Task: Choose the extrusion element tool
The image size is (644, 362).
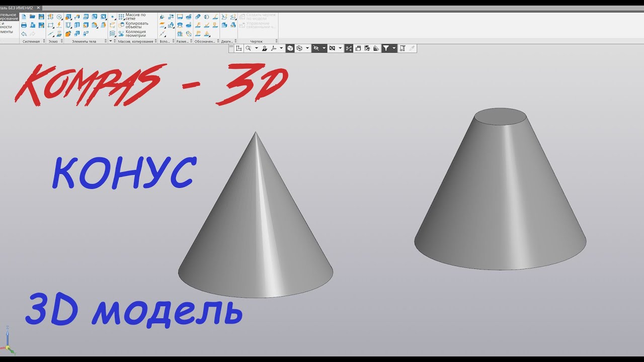Action: (x=68, y=17)
